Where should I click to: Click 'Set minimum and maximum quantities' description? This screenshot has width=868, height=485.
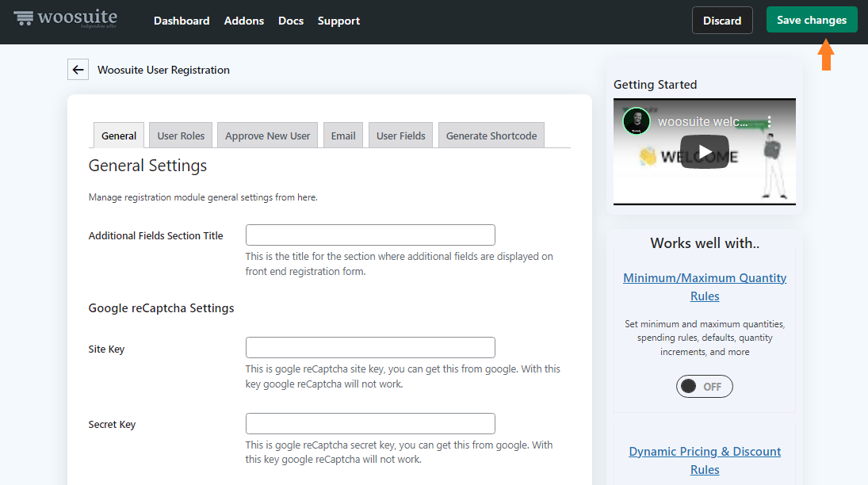click(705, 338)
